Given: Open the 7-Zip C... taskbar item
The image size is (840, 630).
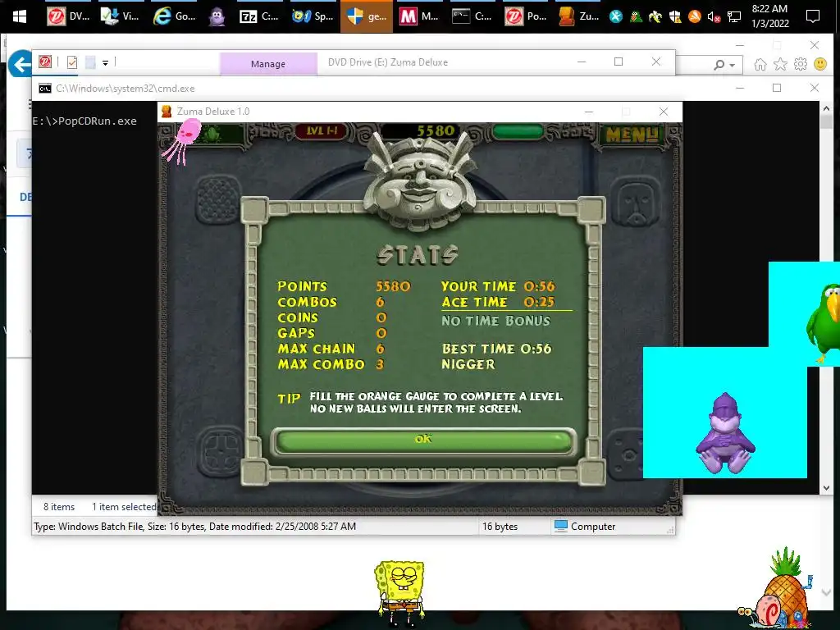Looking at the screenshot, I should (260, 16).
